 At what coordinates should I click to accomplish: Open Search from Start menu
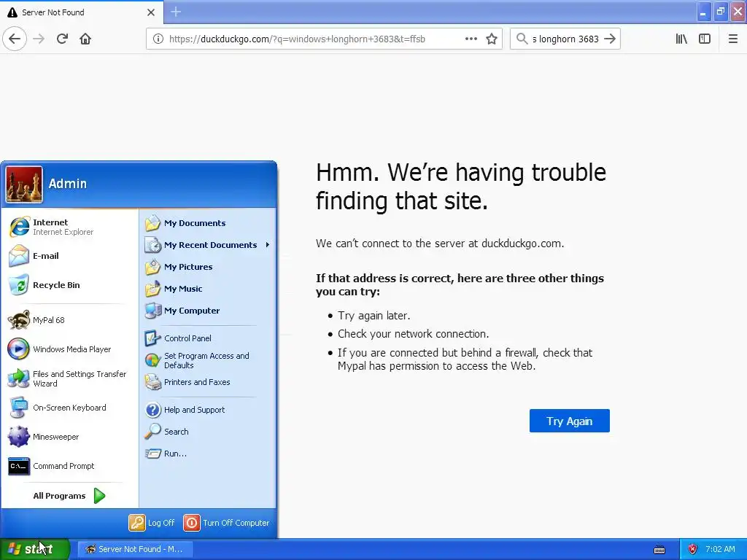click(208, 432)
